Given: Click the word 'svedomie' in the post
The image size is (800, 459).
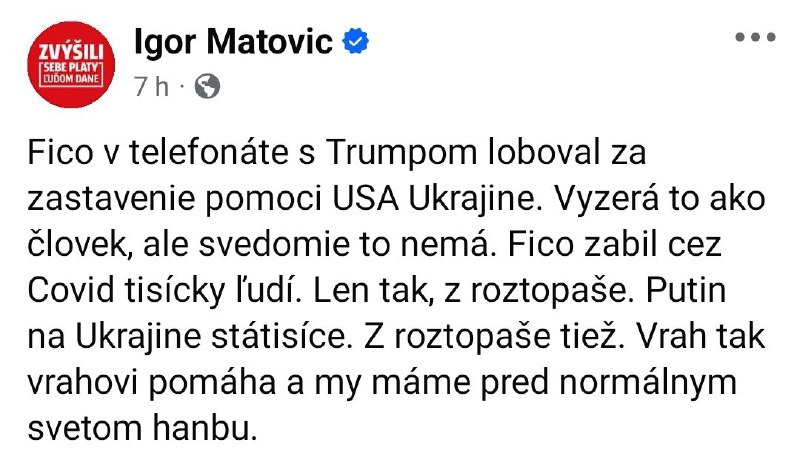Looking at the screenshot, I should (x=274, y=244).
